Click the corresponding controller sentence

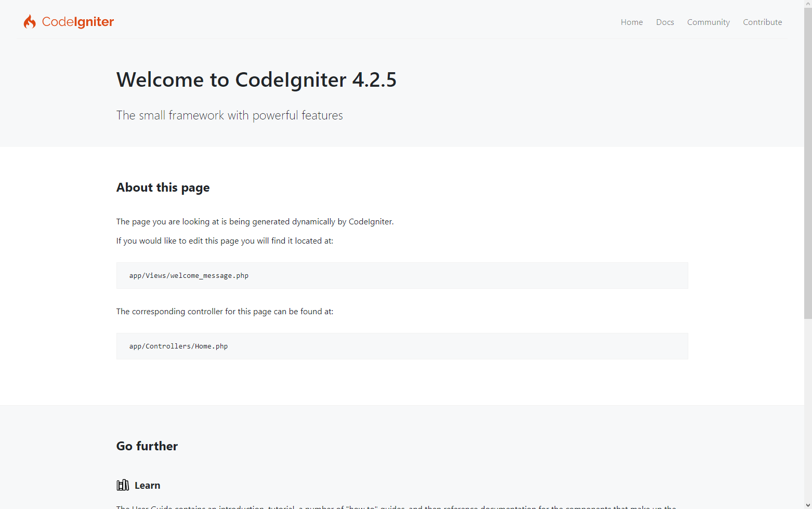tap(225, 311)
